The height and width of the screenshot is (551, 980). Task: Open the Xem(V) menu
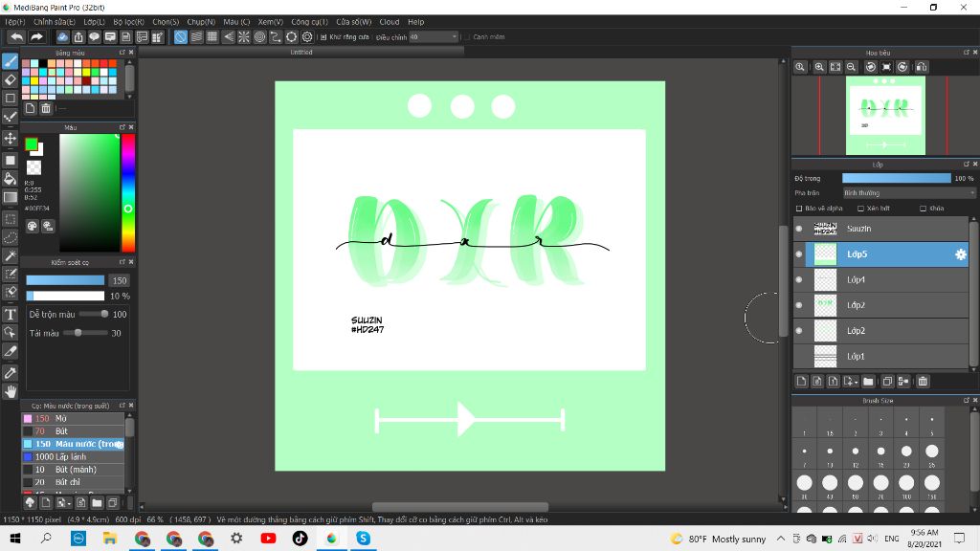tap(271, 22)
